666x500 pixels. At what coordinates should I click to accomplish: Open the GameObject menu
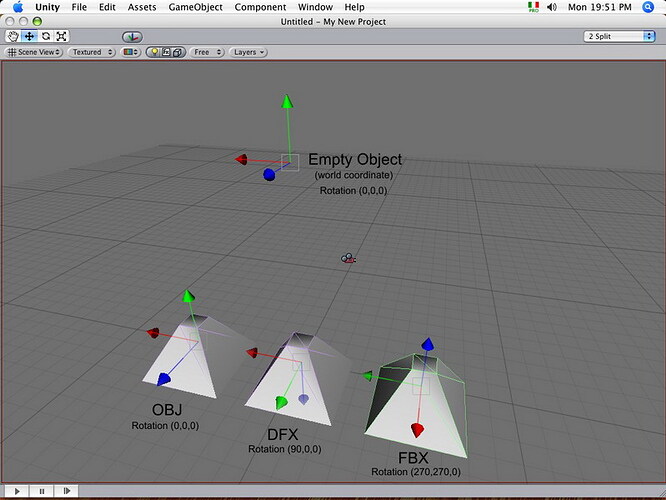pos(195,7)
